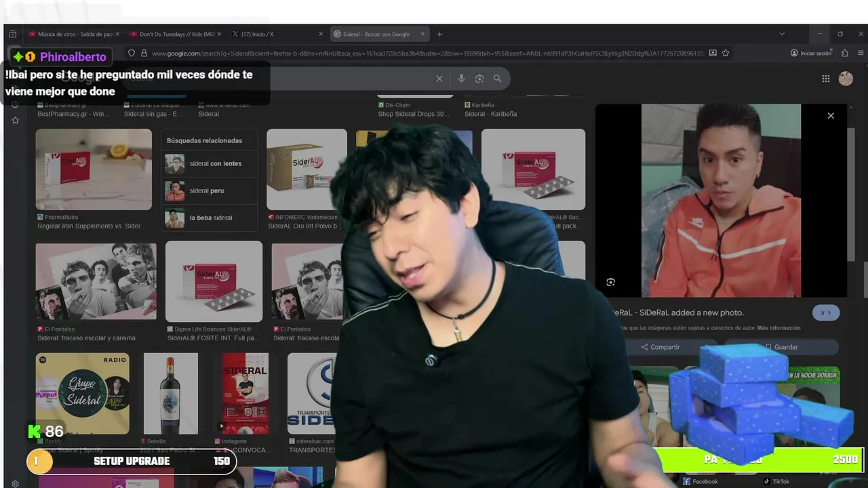Open the Facebook related image source
The height and width of the screenshot is (488, 868).
click(x=701, y=481)
